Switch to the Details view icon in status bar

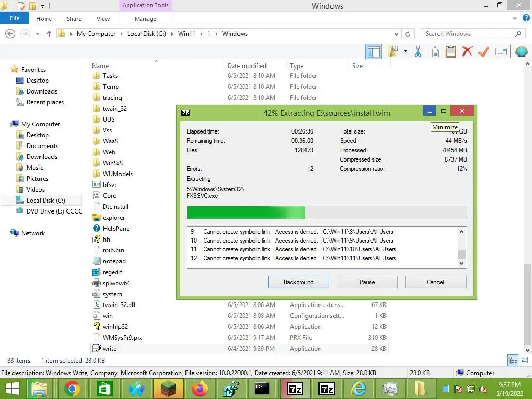[x=513, y=361]
